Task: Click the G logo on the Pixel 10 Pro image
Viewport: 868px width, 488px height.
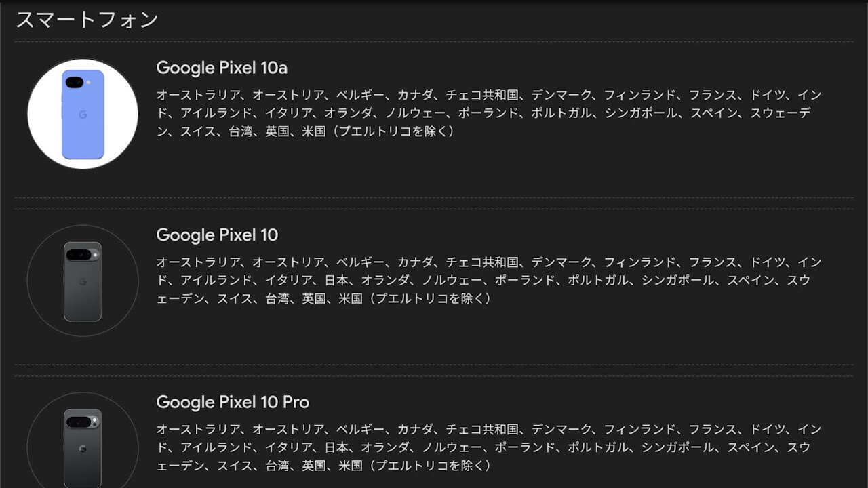Action: point(83,449)
